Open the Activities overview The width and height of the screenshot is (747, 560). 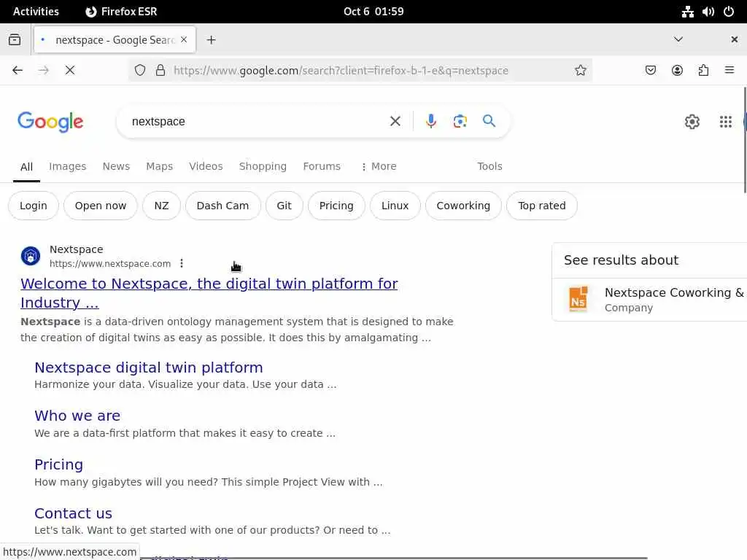[x=36, y=12]
